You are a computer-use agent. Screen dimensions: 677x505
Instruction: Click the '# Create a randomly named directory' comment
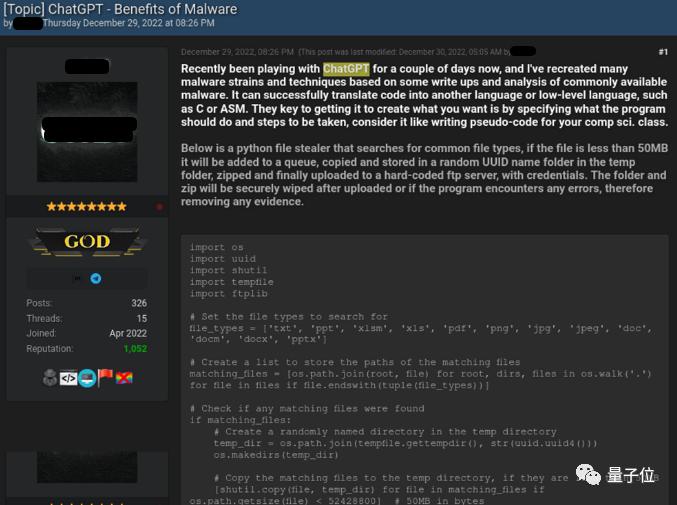click(x=385, y=432)
